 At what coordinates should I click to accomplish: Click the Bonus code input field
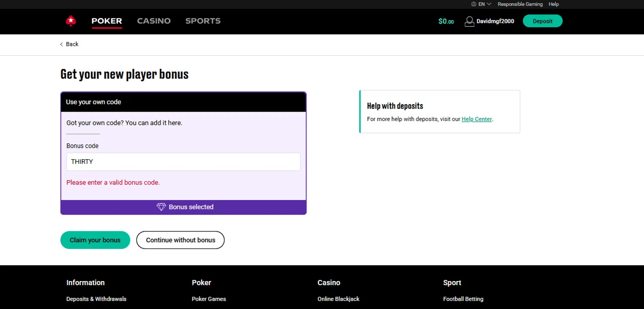tap(183, 162)
